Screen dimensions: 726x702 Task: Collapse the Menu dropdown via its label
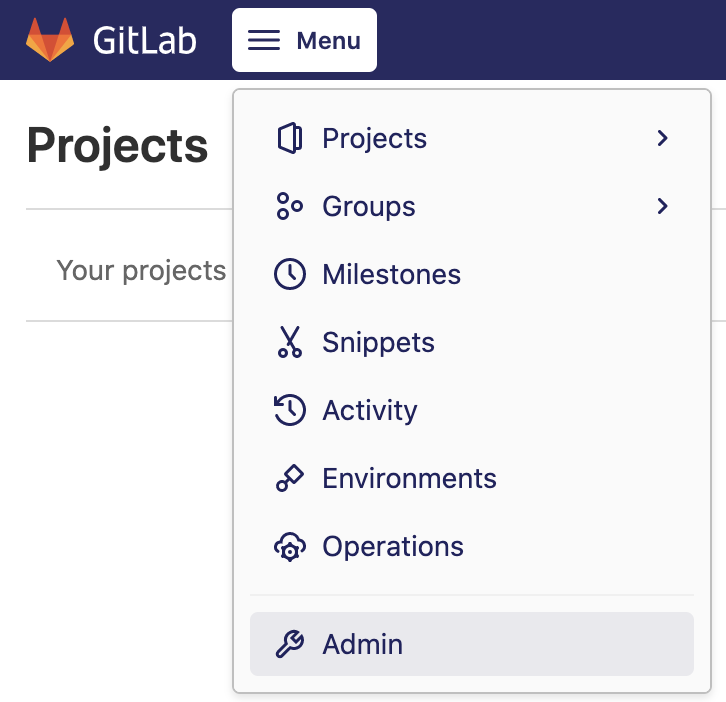click(328, 41)
